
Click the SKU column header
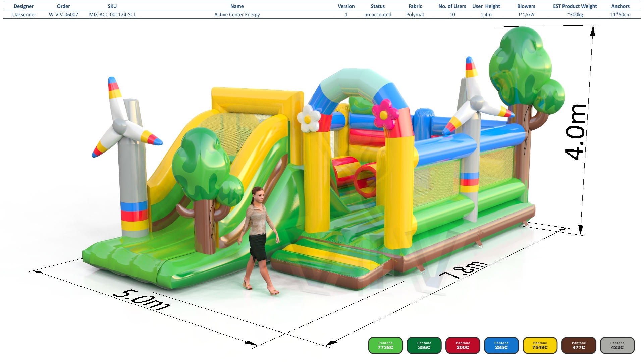[x=112, y=6]
